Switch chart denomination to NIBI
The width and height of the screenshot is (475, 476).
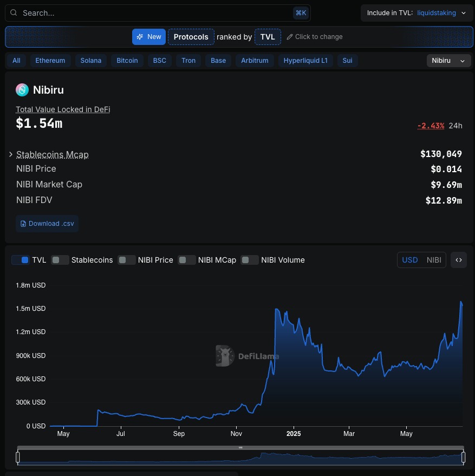click(x=434, y=260)
